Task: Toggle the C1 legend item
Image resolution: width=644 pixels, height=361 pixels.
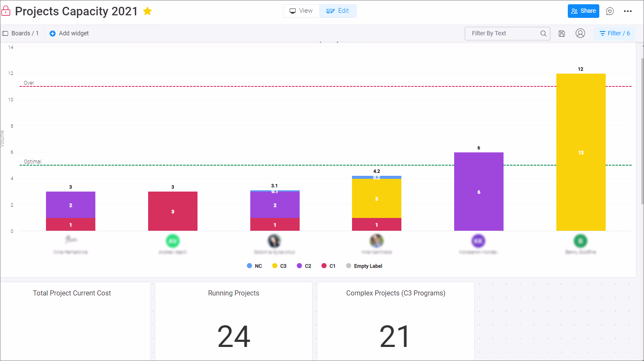Action: pos(329,266)
